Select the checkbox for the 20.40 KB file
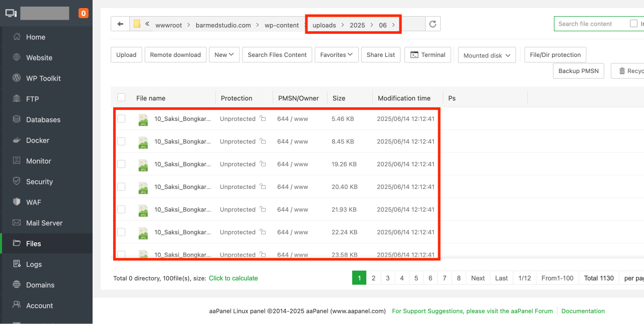 pos(121,187)
